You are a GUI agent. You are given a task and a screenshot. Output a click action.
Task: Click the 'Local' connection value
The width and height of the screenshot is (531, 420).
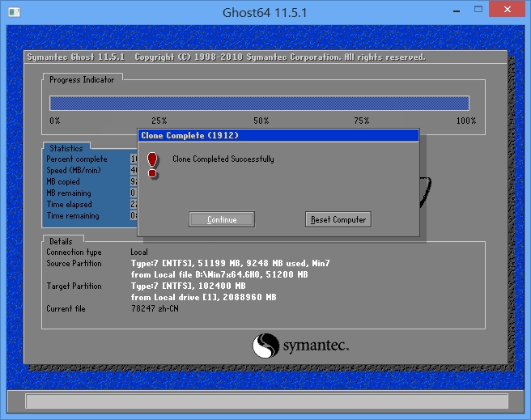(139, 252)
